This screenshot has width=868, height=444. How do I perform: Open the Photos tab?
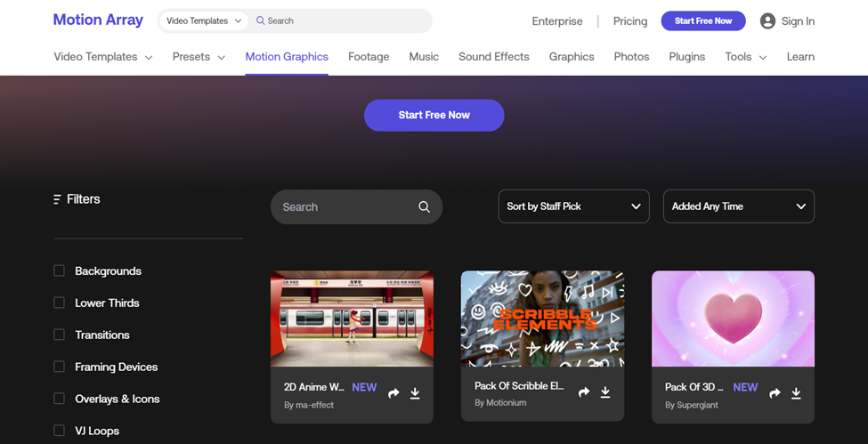point(631,56)
